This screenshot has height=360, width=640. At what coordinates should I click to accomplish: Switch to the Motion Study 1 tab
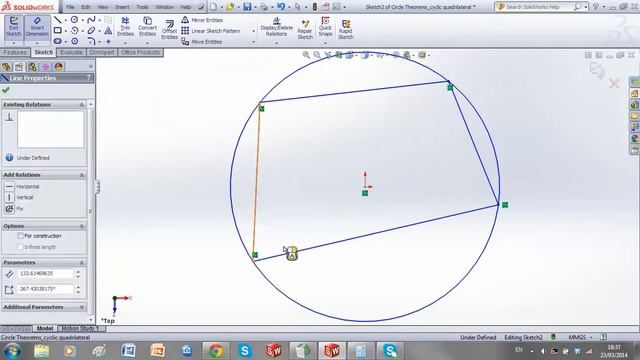click(x=80, y=329)
